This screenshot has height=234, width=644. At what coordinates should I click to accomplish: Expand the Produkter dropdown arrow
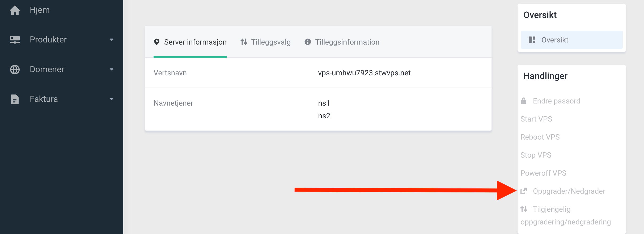point(112,40)
